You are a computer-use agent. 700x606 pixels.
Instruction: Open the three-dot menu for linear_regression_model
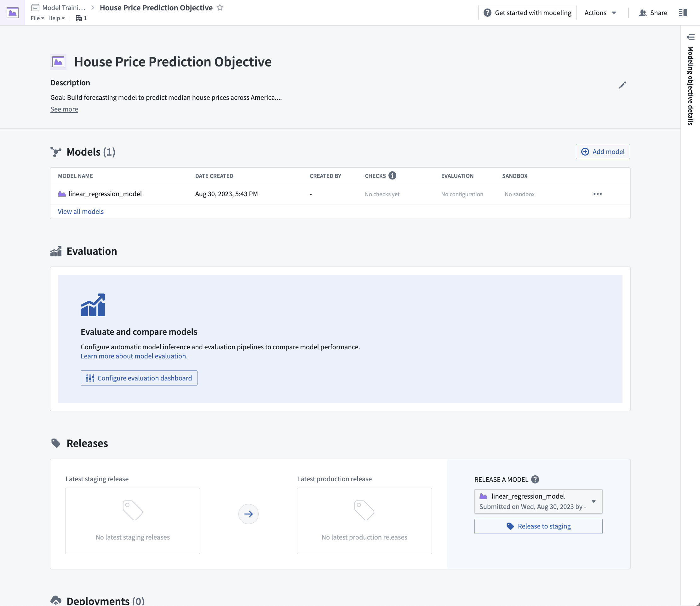pos(597,194)
